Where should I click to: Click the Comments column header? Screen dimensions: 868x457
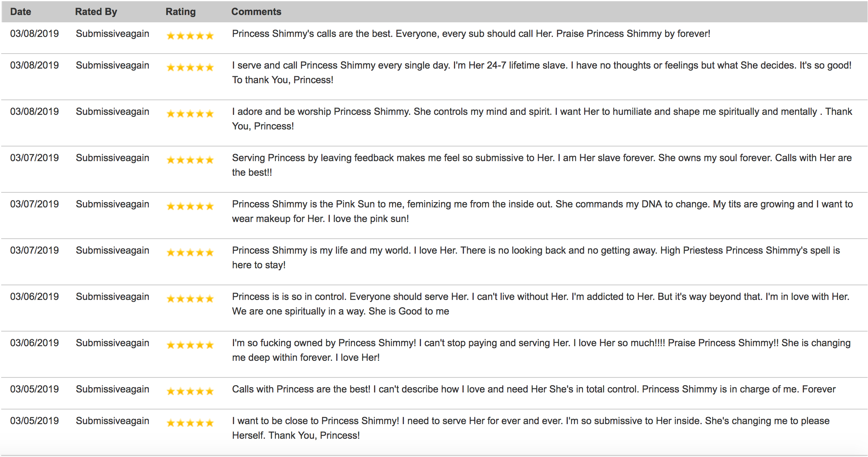click(x=256, y=12)
